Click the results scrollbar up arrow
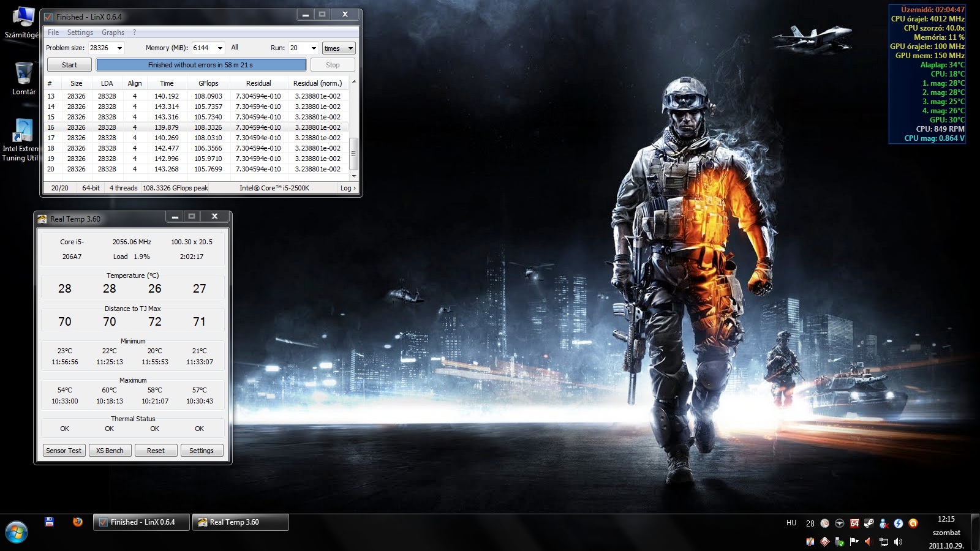 [x=353, y=81]
